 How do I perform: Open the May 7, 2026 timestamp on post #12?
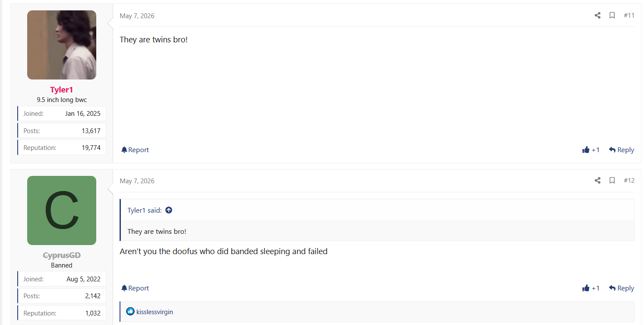(137, 181)
